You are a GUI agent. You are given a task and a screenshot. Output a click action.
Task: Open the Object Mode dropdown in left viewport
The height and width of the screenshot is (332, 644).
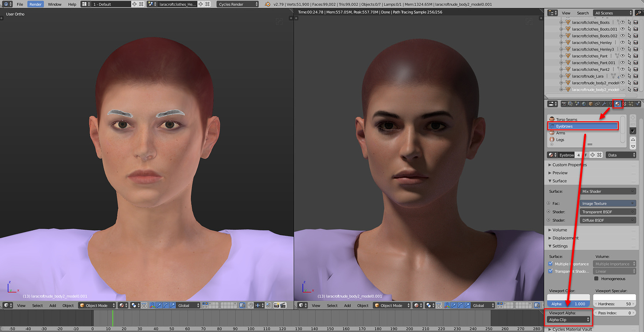coord(97,305)
